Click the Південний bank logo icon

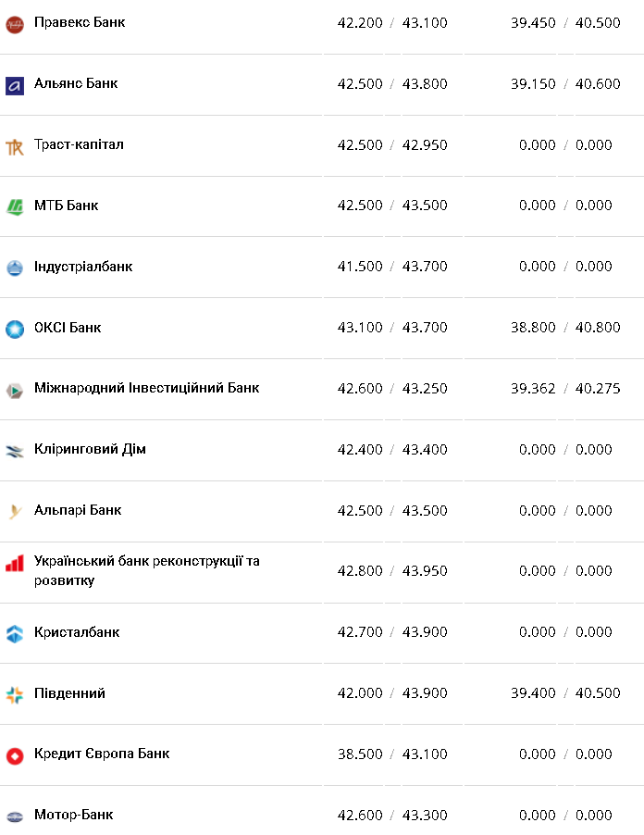pyautogui.click(x=15, y=694)
